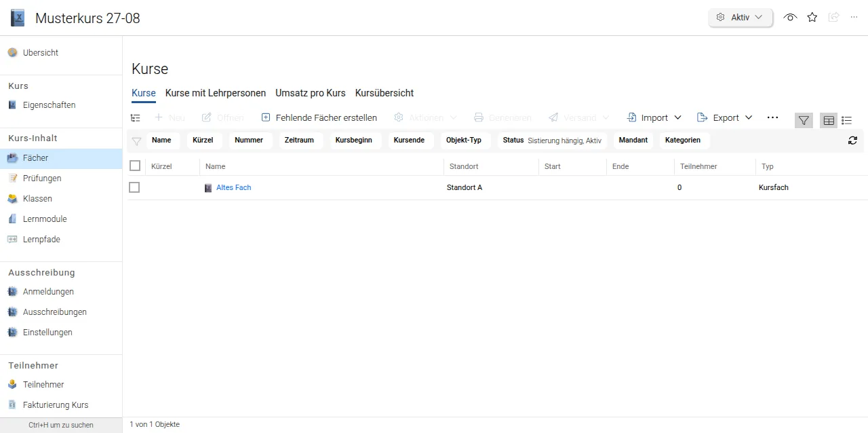Image resolution: width=868 pixels, height=433 pixels.
Task: Toggle the filter funnel button
Action: [804, 120]
